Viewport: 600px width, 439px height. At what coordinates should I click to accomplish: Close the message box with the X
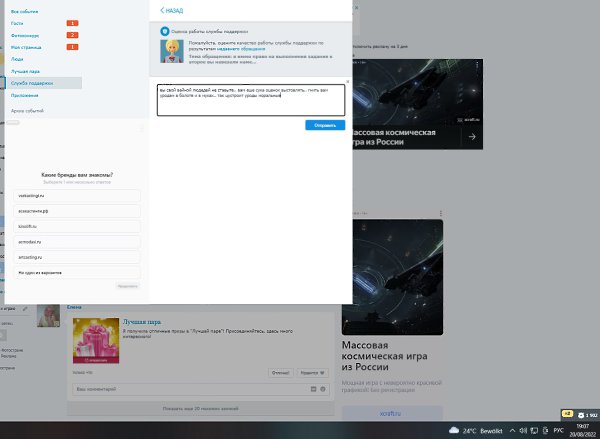click(x=347, y=82)
